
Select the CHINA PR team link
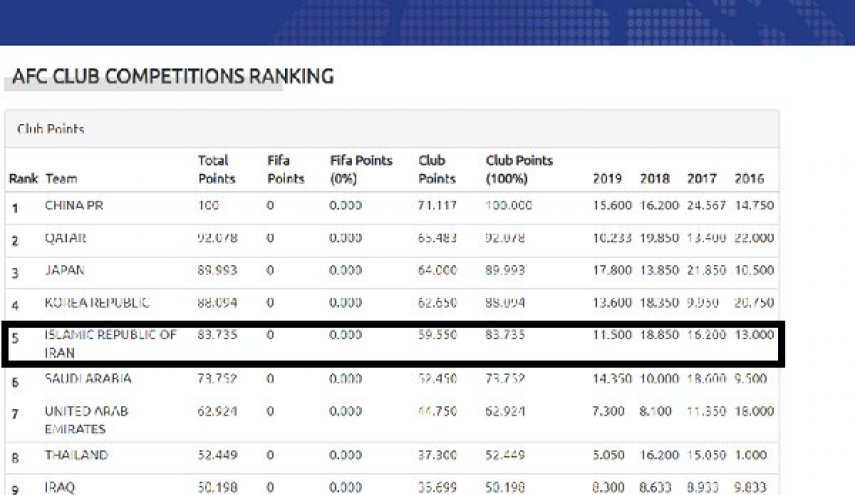click(74, 206)
